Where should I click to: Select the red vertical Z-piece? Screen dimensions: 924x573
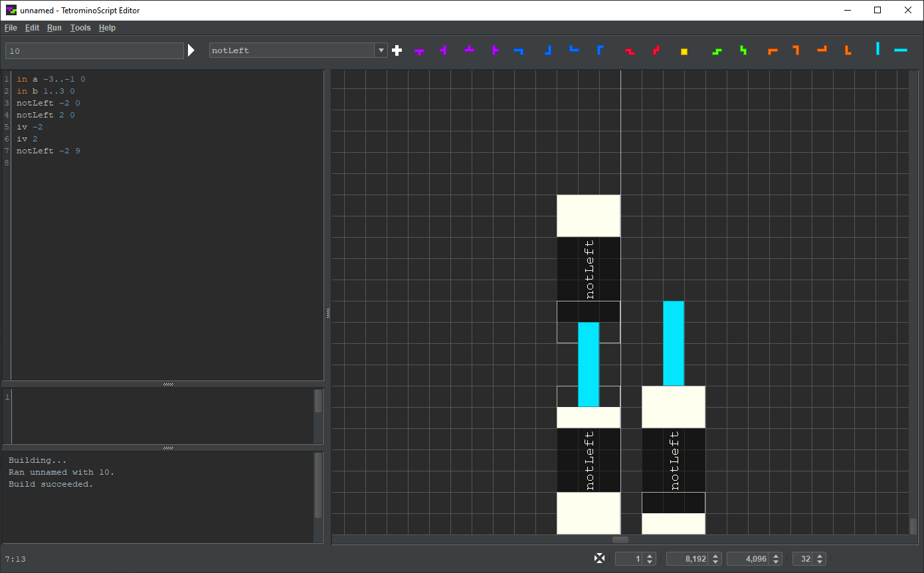[656, 50]
